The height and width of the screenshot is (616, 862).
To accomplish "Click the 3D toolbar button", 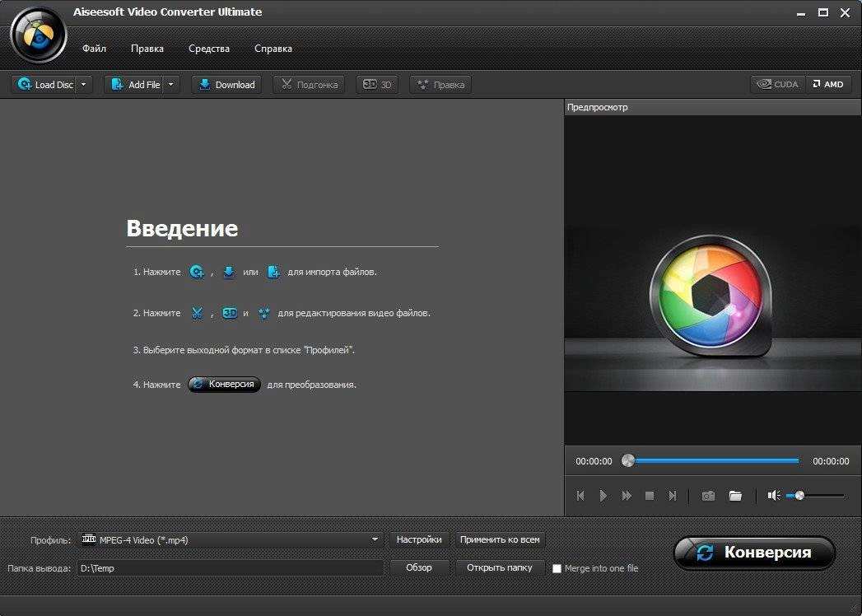I will (x=377, y=85).
